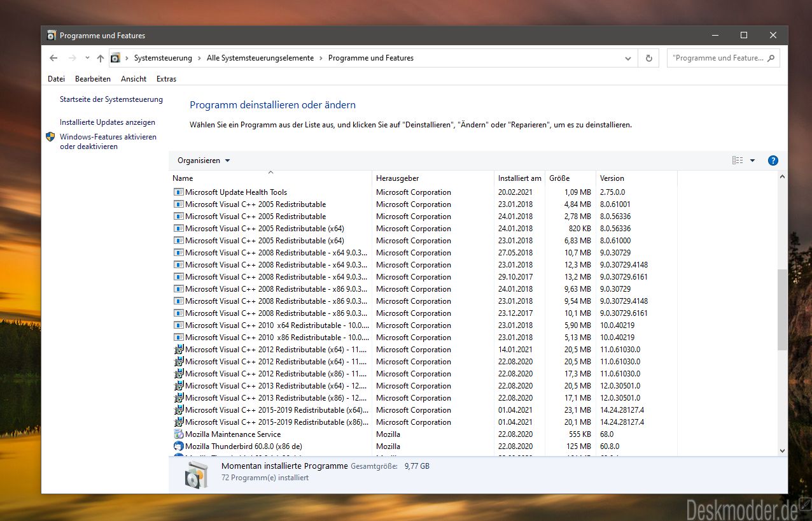Click the list's vertical scrollbar thumb
The height and width of the screenshot is (521, 812).
click(x=782, y=310)
